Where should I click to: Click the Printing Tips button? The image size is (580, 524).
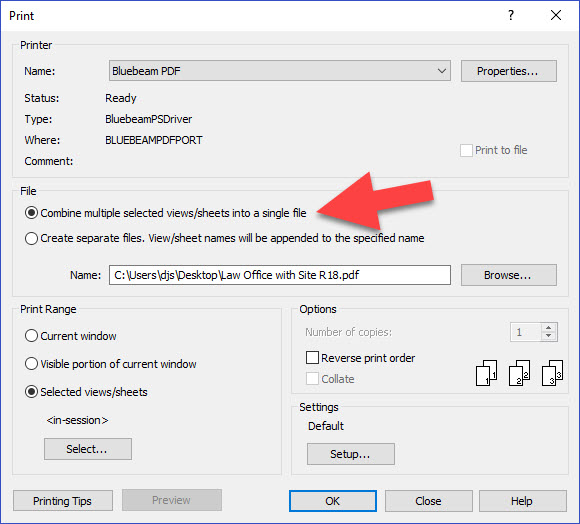63,501
